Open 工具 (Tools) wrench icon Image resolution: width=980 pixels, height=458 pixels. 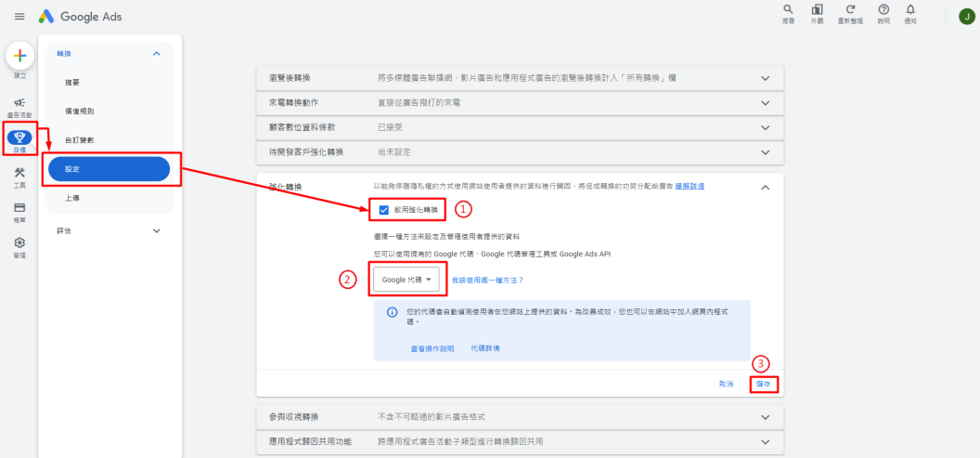click(x=19, y=176)
